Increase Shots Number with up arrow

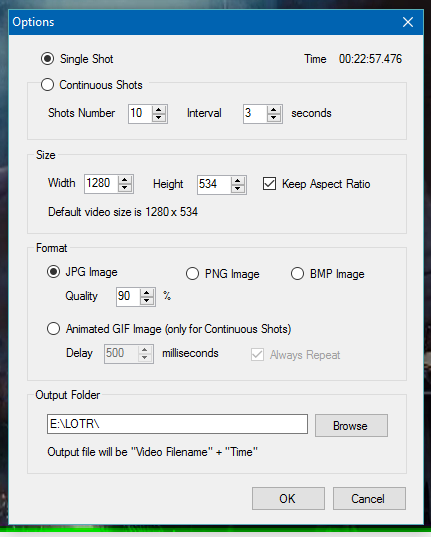159,110
